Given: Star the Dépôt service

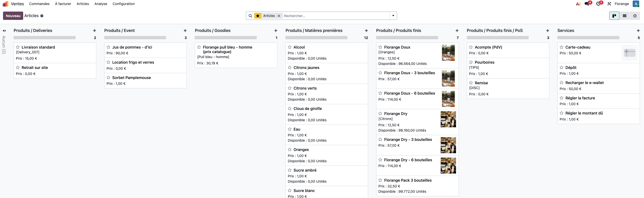Looking at the screenshot, I should coord(562,67).
